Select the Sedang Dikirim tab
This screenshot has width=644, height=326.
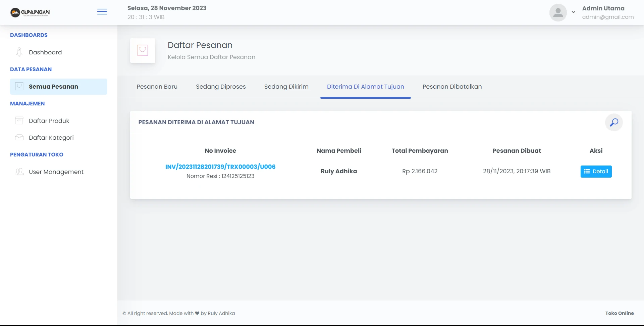point(286,87)
